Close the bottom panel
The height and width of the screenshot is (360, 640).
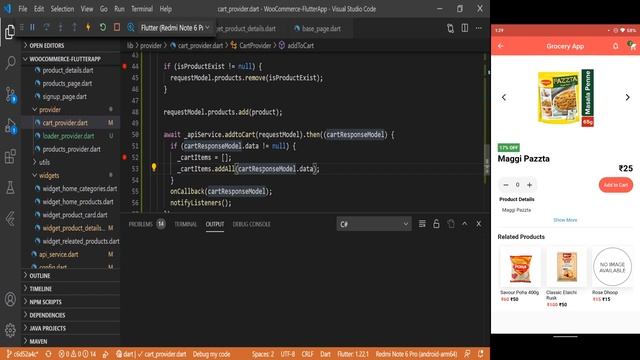tap(479, 224)
